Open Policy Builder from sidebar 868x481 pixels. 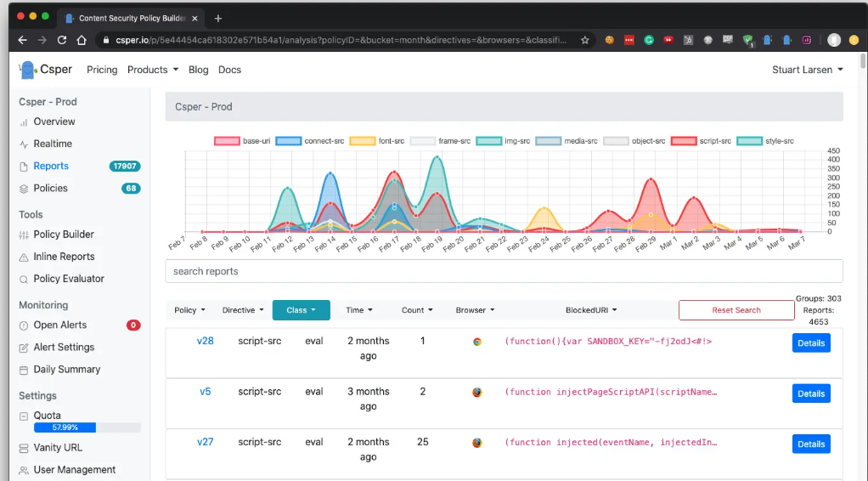(x=63, y=235)
